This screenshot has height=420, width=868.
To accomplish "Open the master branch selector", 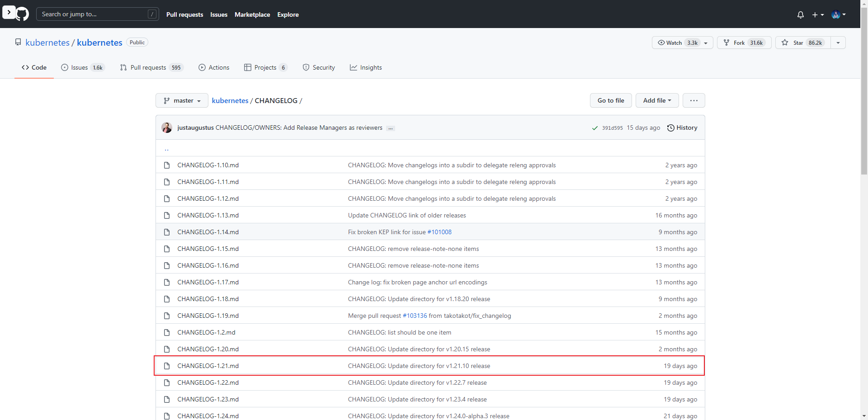I will pyautogui.click(x=182, y=100).
